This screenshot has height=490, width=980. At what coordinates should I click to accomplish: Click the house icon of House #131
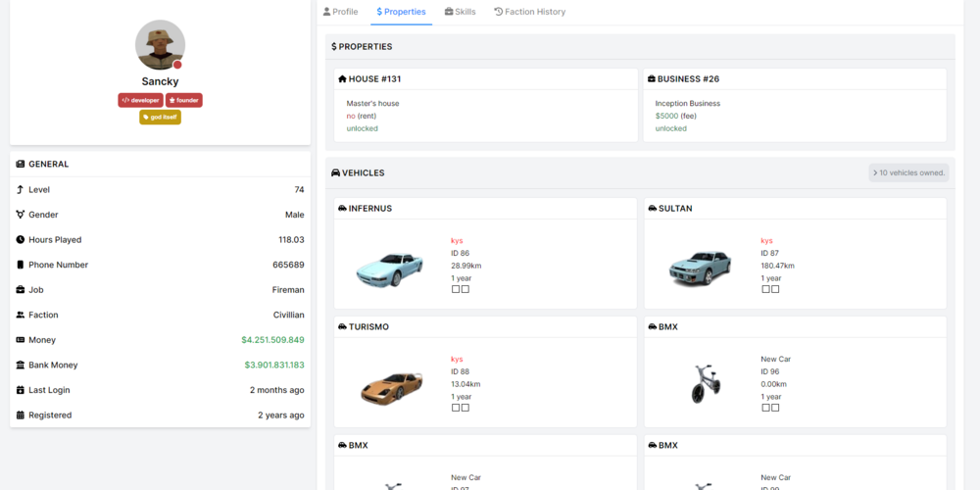(342, 78)
